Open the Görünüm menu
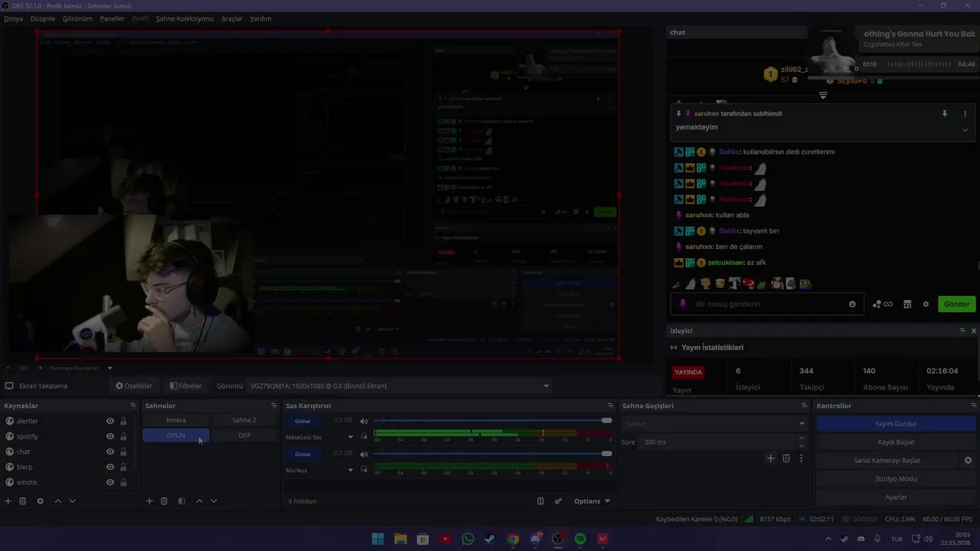 (x=77, y=18)
